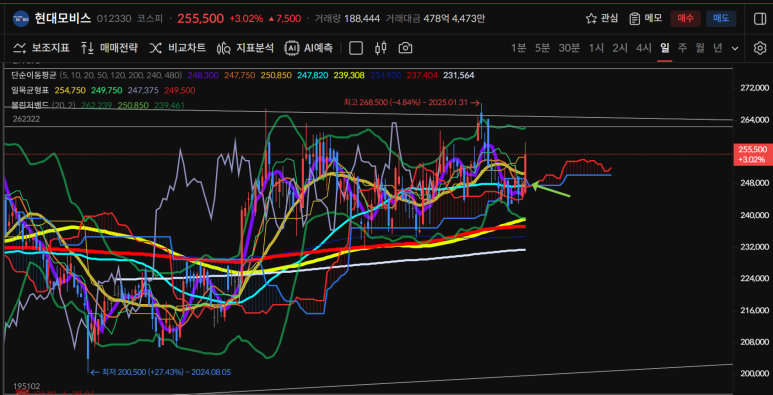The image size is (773, 395).
Task: Select the 5분 timeframe
Action: [542, 48]
